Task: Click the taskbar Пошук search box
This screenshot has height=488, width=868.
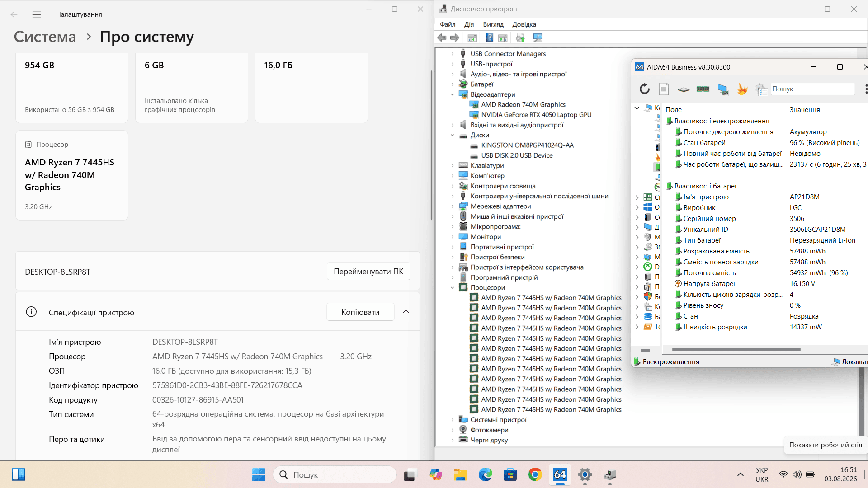Action: click(335, 474)
